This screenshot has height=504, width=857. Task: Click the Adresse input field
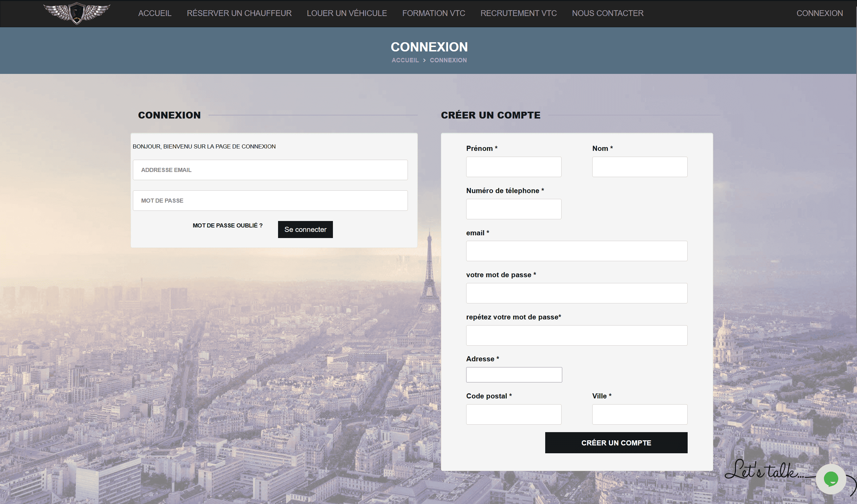coord(514,375)
